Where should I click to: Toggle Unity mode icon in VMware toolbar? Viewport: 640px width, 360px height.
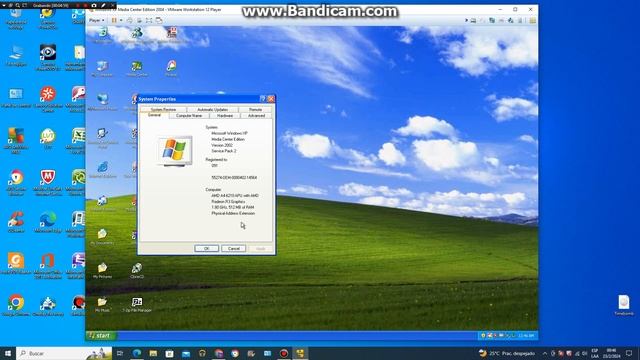click(x=159, y=20)
